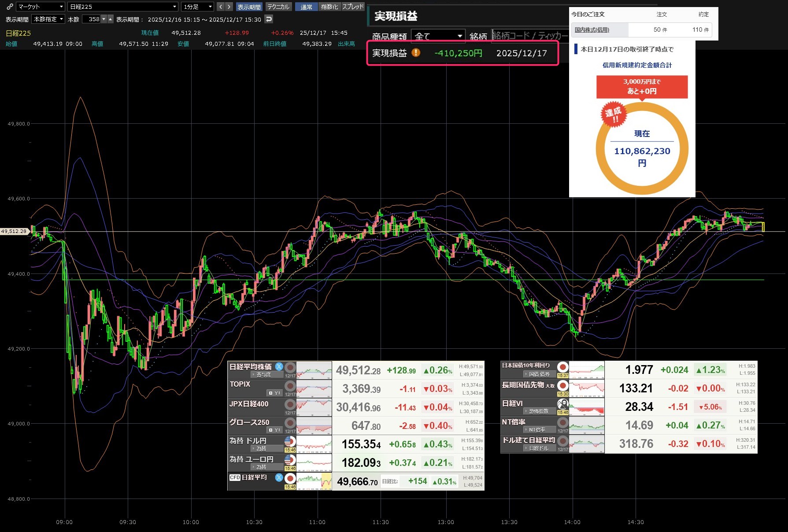This screenshot has width=788, height=532.
Task: Click the 国内株式(信用) link
Action: pos(592,30)
